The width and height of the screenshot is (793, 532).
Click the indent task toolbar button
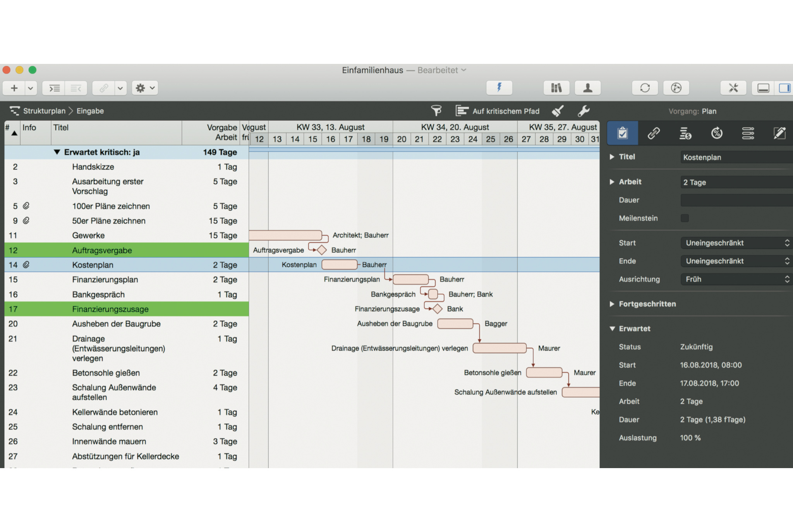click(54, 88)
